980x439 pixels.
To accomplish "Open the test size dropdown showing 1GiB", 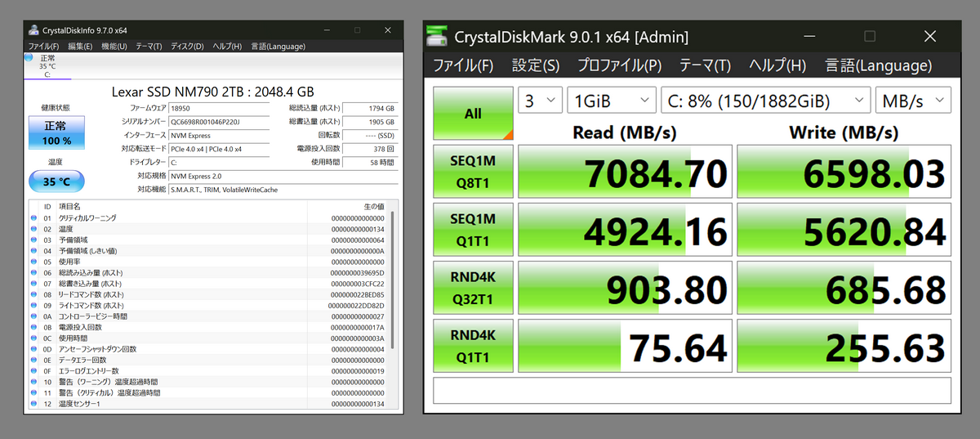I will click(x=612, y=101).
